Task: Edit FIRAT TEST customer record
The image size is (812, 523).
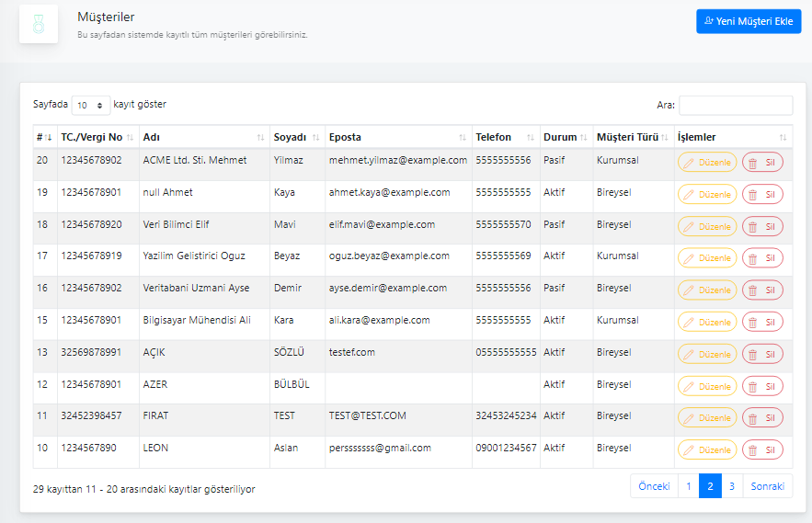Action: pyautogui.click(x=707, y=418)
